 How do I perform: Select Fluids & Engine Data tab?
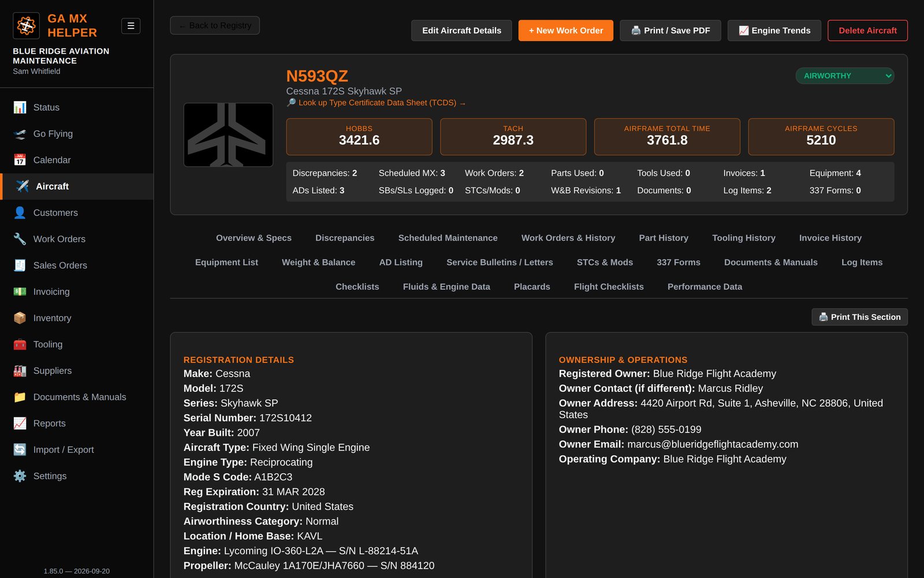coord(446,287)
